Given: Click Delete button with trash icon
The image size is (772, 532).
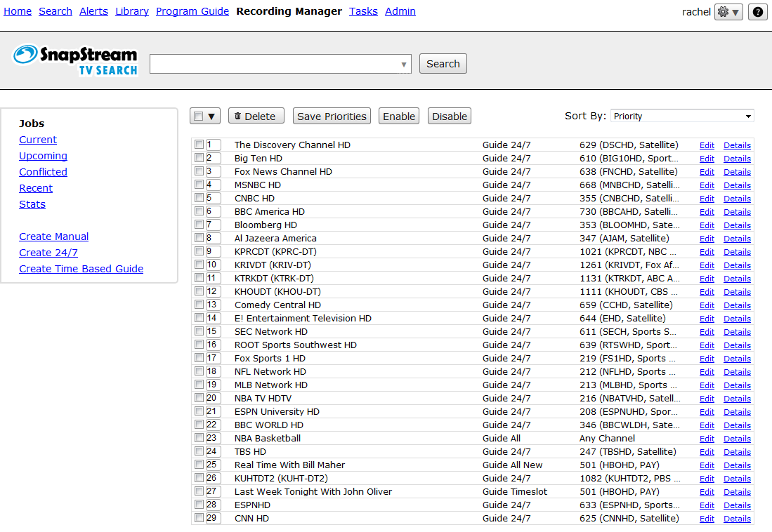Looking at the screenshot, I should (256, 117).
